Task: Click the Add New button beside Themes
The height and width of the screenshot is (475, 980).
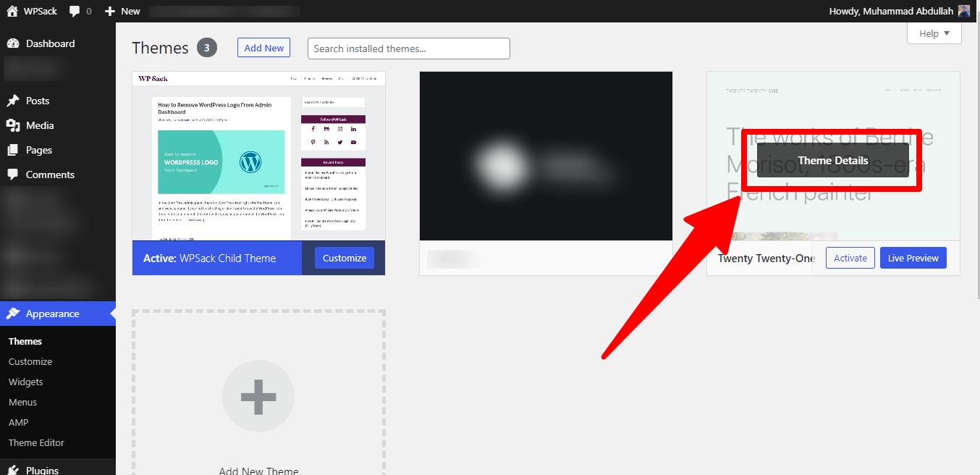Action: (x=263, y=48)
